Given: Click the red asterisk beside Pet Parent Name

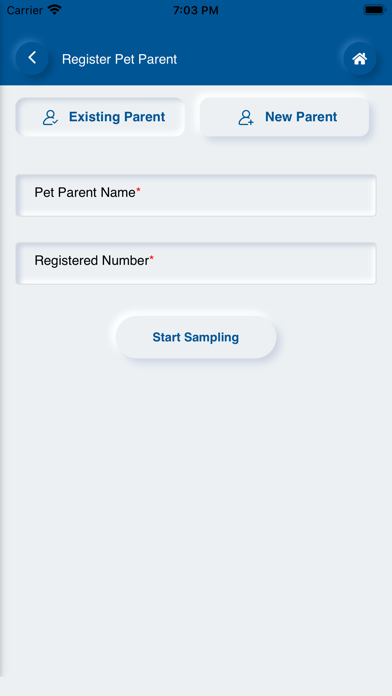Looking at the screenshot, I should coord(138,190).
